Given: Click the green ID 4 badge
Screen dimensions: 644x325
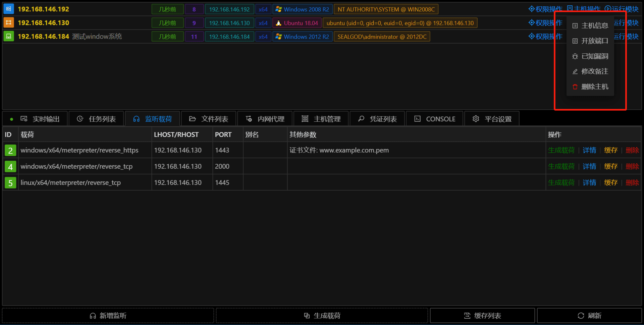Looking at the screenshot, I should tap(10, 166).
